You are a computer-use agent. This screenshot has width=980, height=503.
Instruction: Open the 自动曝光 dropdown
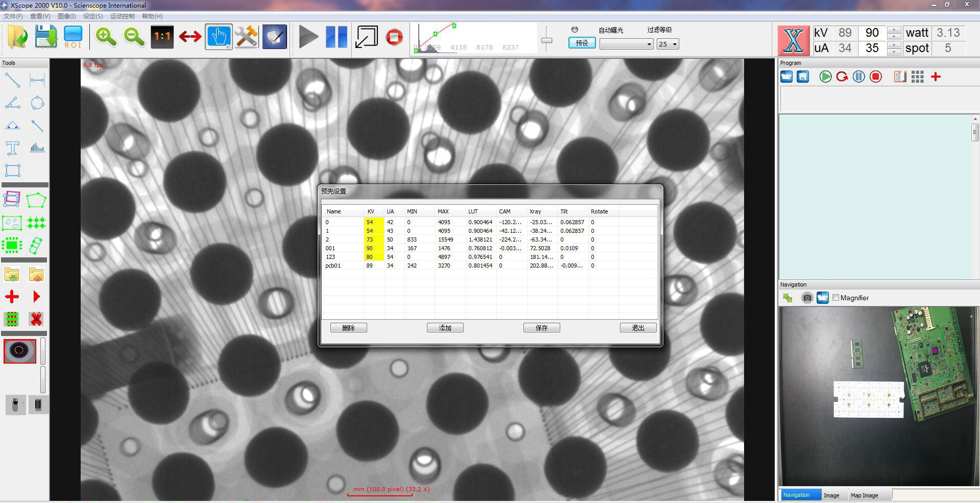pos(627,44)
